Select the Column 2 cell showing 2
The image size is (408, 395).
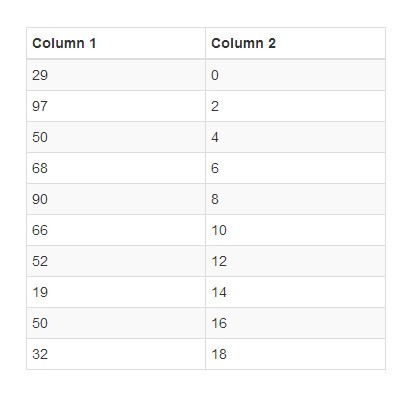tap(295, 106)
